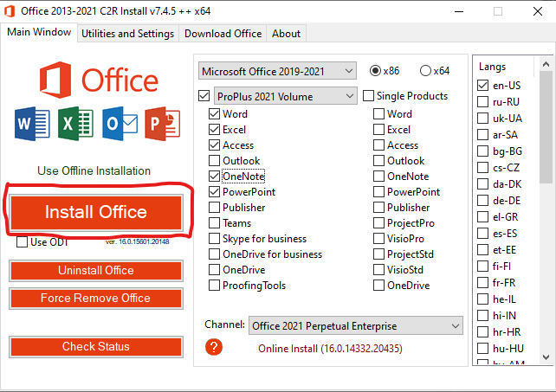Check OneDrive under Single Products

tap(378, 286)
